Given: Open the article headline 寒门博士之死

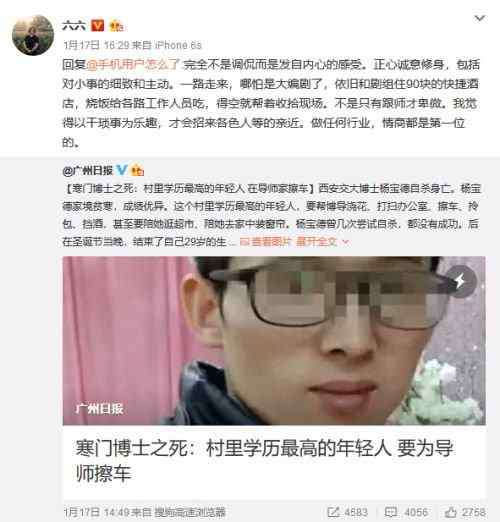Looking at the screenshot, I should coord(264,461).
